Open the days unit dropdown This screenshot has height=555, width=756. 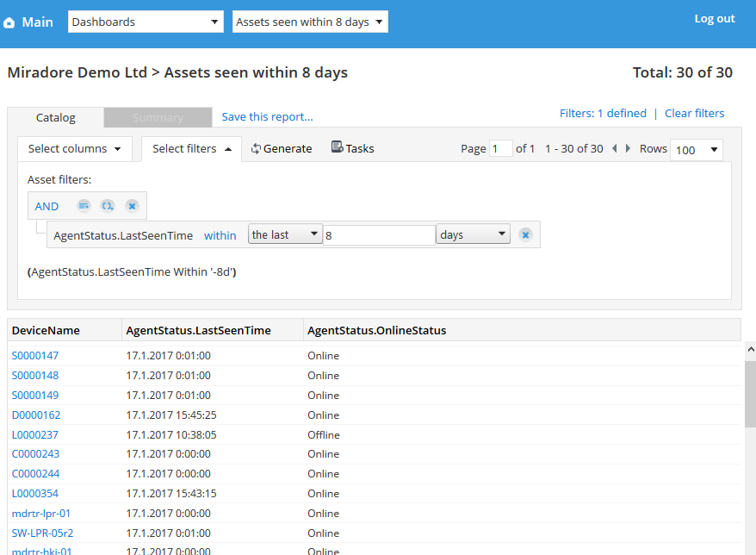click(473, 234)
